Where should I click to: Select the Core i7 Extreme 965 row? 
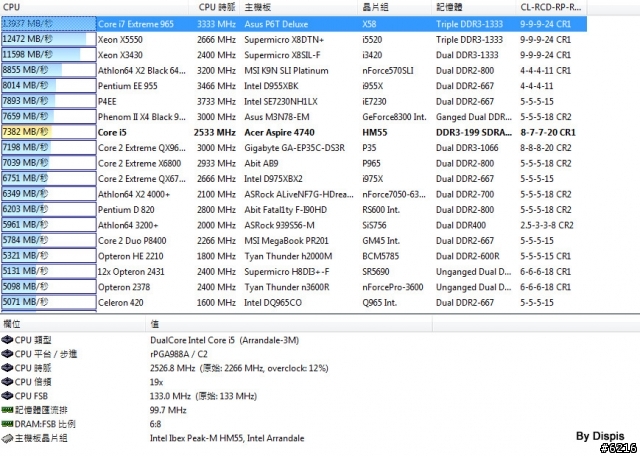pyautogui.click(x=294, y=24)
